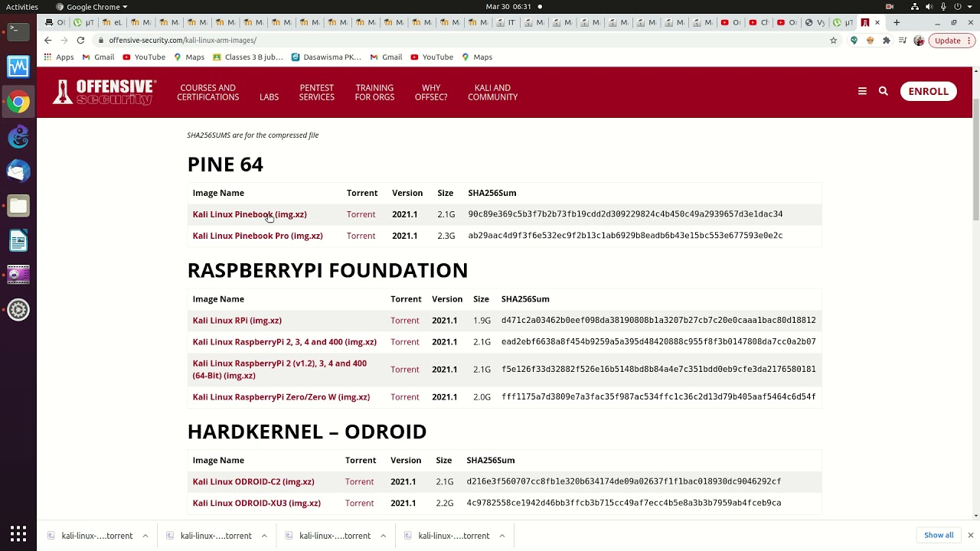Click the muffin extension icon

point(871,41)
